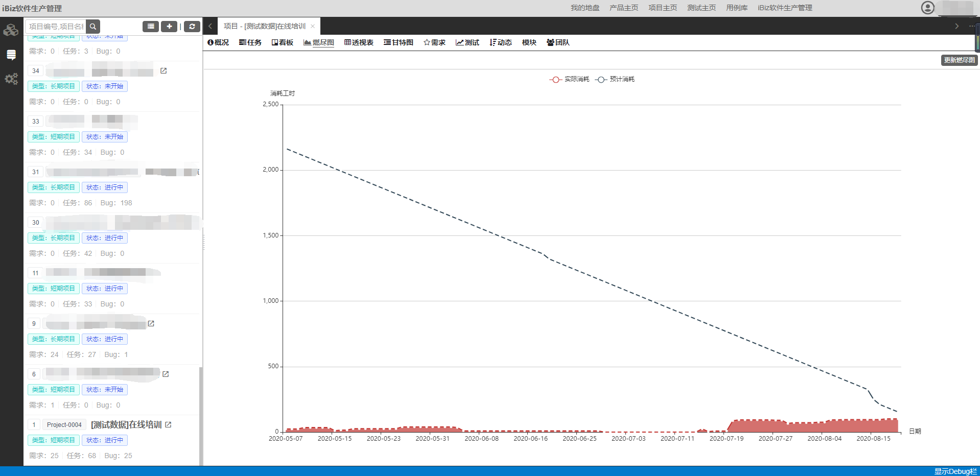Viewport: 980px width, 476px height.
Task: Click burndown point at 2020-07-19
Action: click(x=727, y=431)
